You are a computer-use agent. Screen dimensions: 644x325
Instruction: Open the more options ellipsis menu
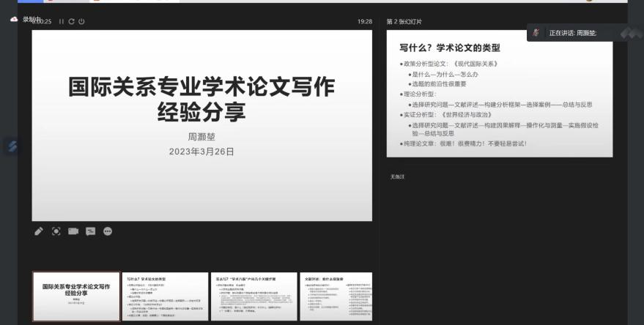click(108, 231)
